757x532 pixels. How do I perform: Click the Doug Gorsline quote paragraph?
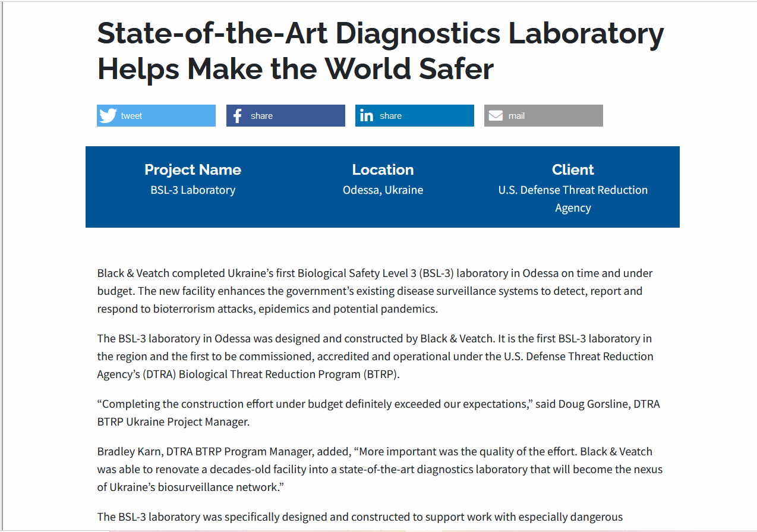[x=378, y=413]
